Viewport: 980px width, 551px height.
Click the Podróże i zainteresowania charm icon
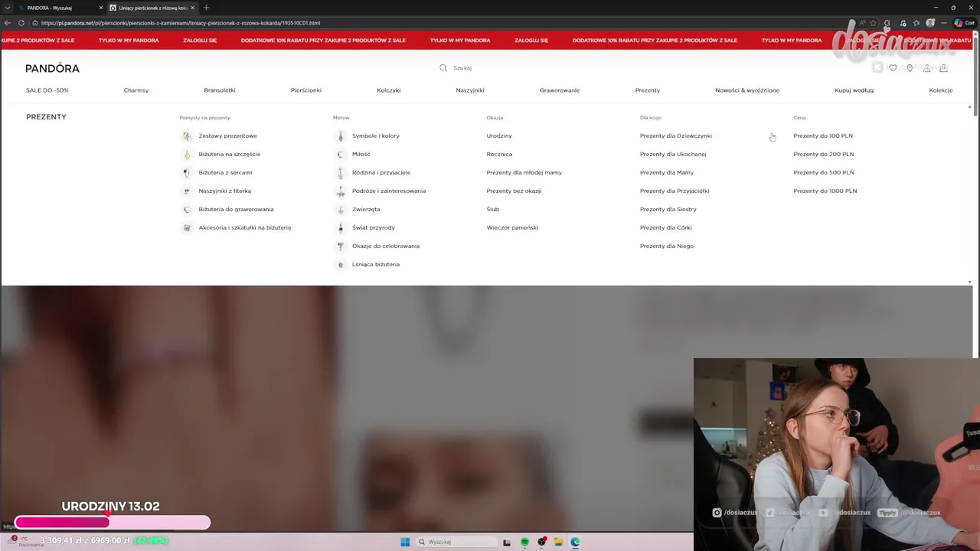pyautogui.click(x=341, y=191)
